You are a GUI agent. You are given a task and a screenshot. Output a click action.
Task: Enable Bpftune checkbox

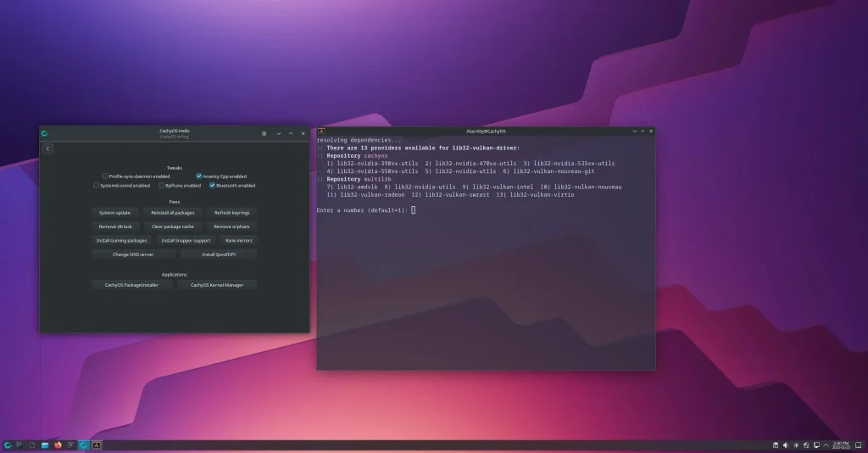(x=161, y=186)
